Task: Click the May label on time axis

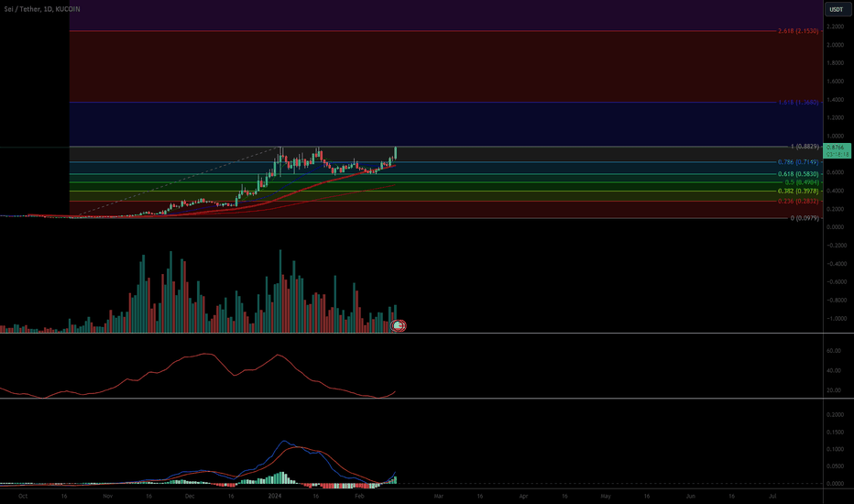Action: pos(606,497)
